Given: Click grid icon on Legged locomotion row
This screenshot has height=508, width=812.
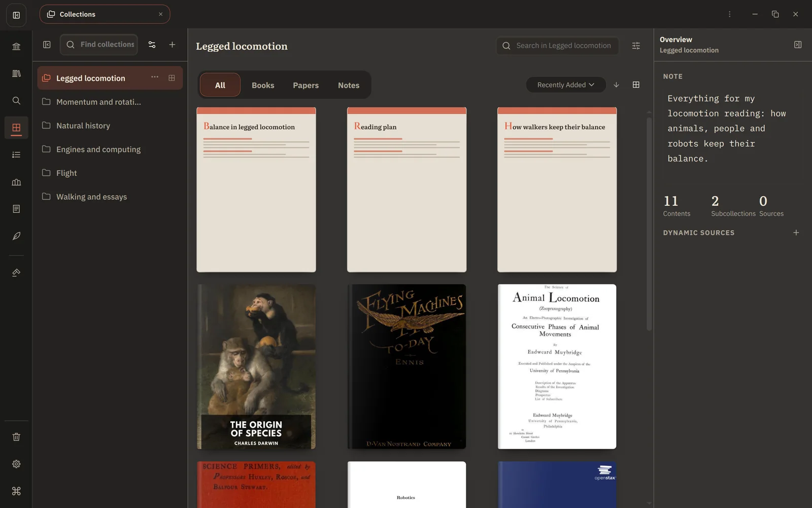Looking at the screenshot, I should [x=172, y=78].
